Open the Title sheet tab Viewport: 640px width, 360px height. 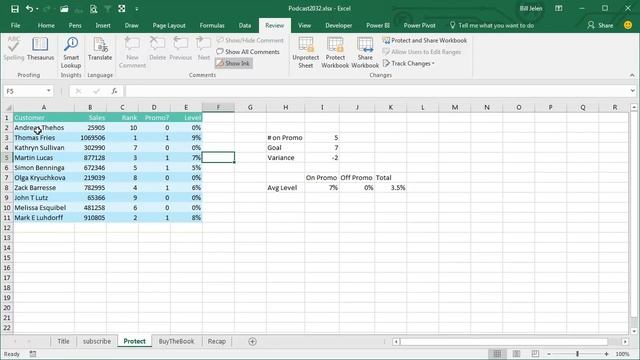click(63, 341)
